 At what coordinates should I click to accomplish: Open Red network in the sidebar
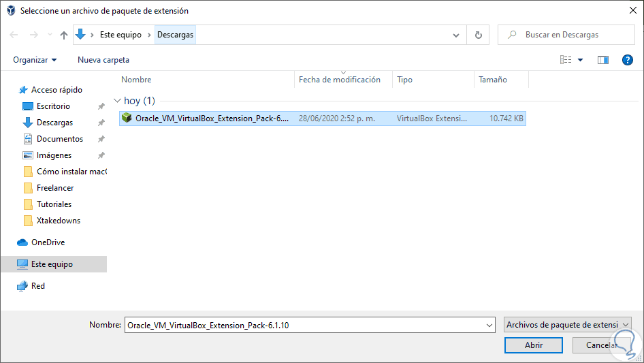click(x=38, y=286)
